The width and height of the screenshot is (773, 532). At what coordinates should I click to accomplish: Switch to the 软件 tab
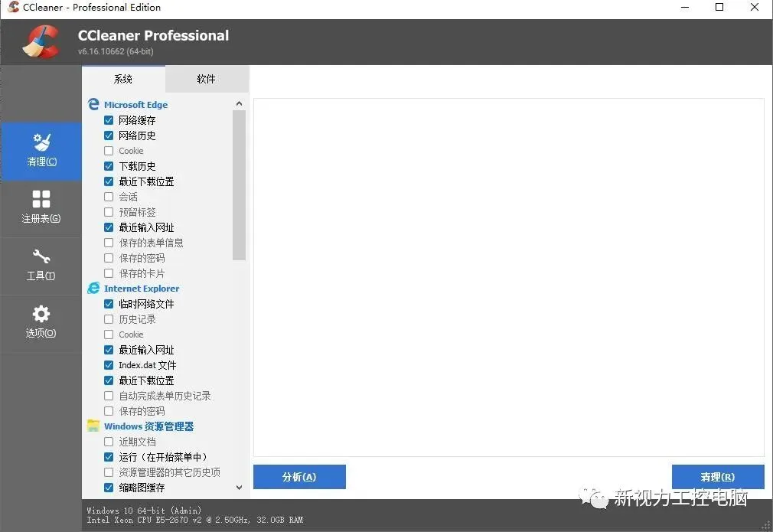pyautogui.click(x=207, y=79)
